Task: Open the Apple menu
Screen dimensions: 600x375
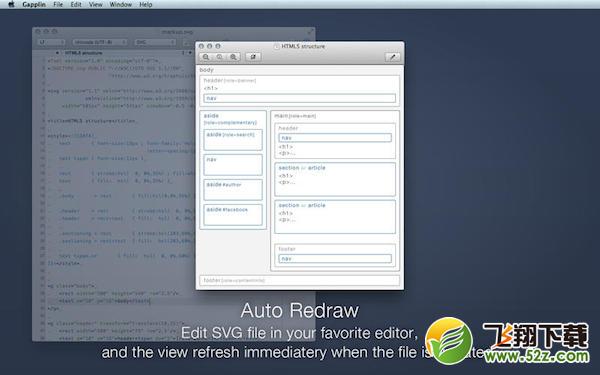Action: (11, 5)
